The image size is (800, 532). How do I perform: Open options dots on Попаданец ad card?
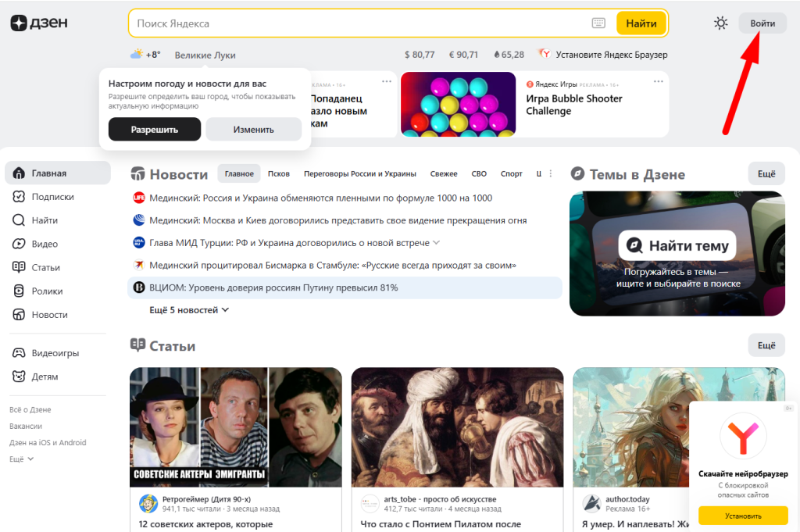[x=387, y=81]
